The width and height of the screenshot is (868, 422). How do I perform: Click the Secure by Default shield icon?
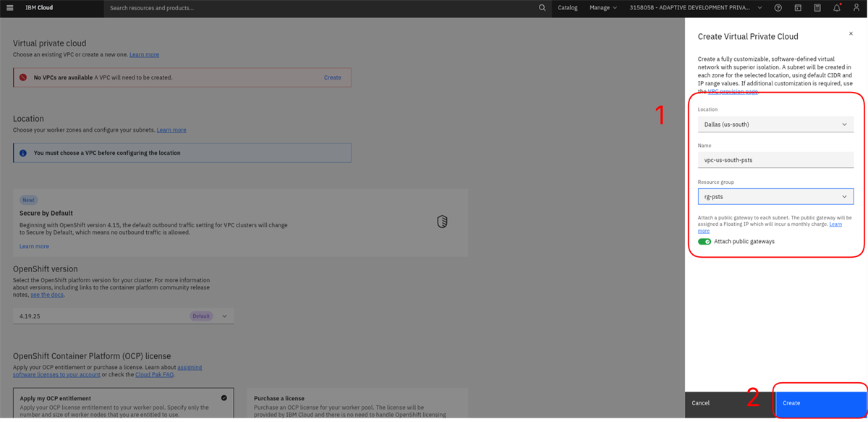(442, 221)
